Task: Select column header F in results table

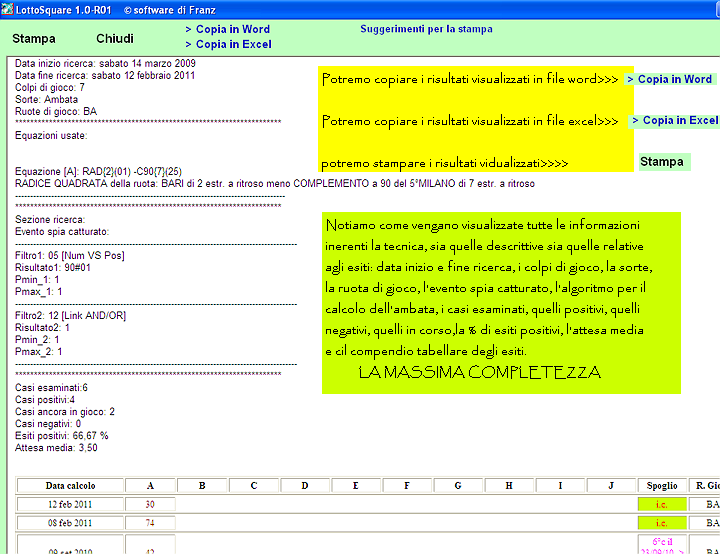Action: tap(407, 486)
